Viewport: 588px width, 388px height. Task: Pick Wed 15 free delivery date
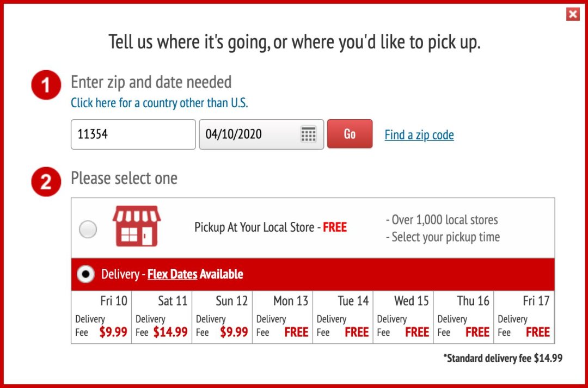tap(403, 317)
